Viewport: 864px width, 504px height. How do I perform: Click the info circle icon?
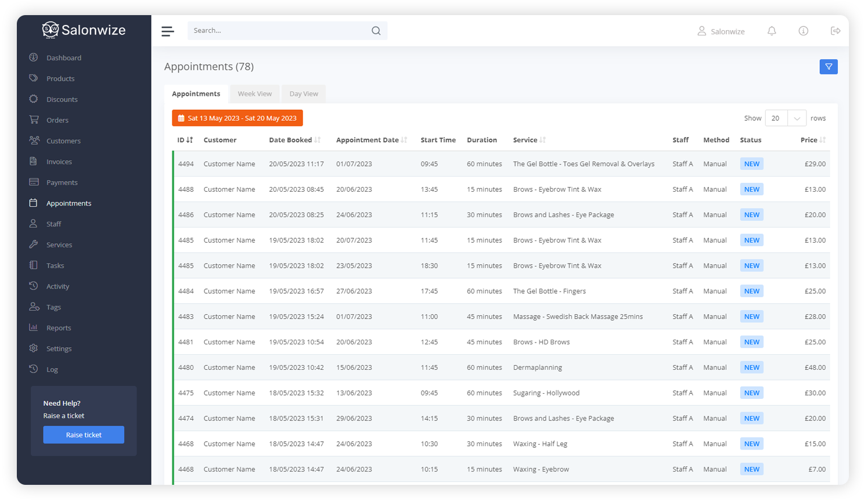804,31
